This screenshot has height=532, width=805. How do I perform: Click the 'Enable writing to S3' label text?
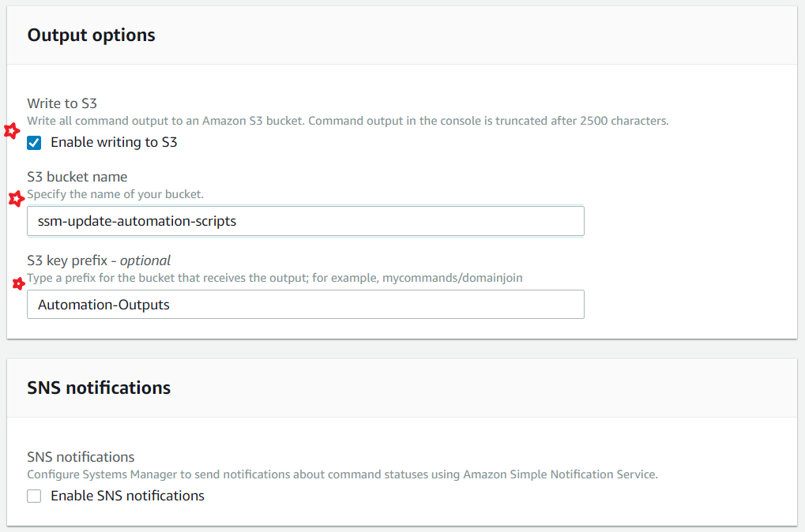114,143
